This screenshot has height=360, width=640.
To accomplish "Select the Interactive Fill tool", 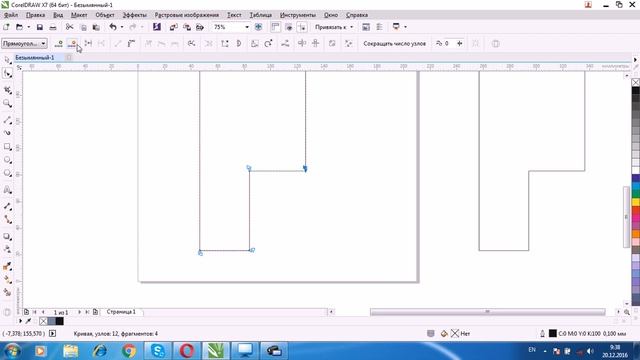I will tap(7, 280).
